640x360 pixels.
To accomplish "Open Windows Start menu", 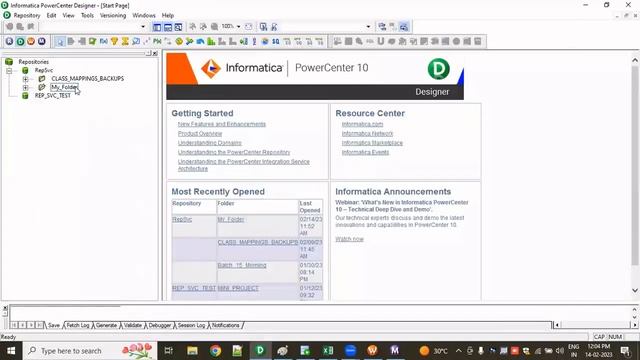I will (11, 351).
